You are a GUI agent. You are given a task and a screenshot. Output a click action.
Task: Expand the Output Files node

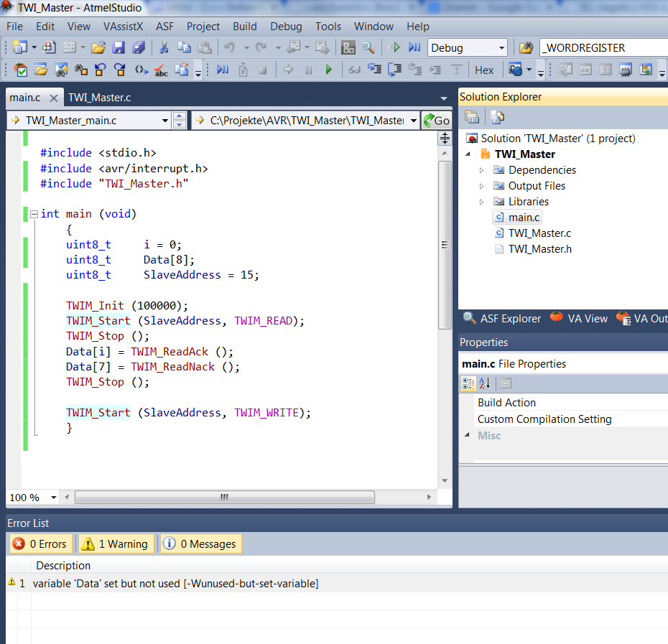click(x=481, y=186)
